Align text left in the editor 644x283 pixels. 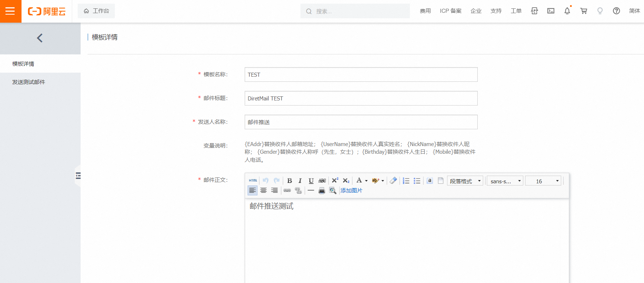click(252, 190)
